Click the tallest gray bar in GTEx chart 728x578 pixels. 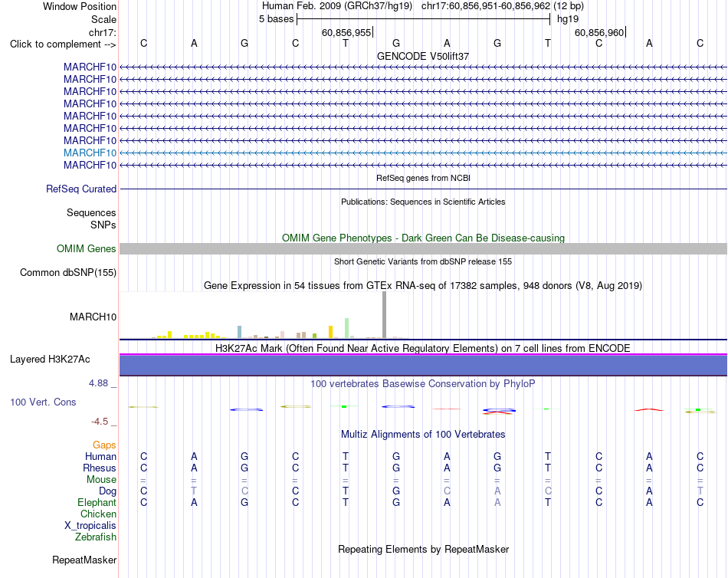[x=384, y=314]
